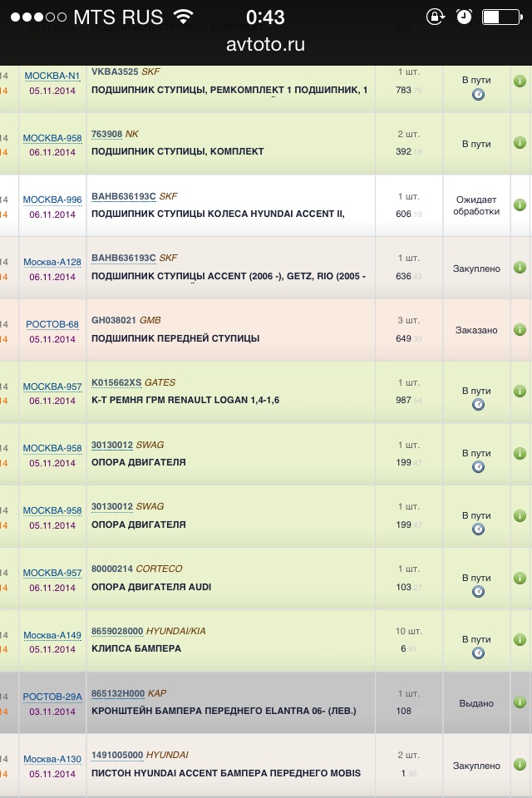Tap the info icon in K015662XS GATES row
This screenshot has height=798, width=532.
tap(520, 392)
